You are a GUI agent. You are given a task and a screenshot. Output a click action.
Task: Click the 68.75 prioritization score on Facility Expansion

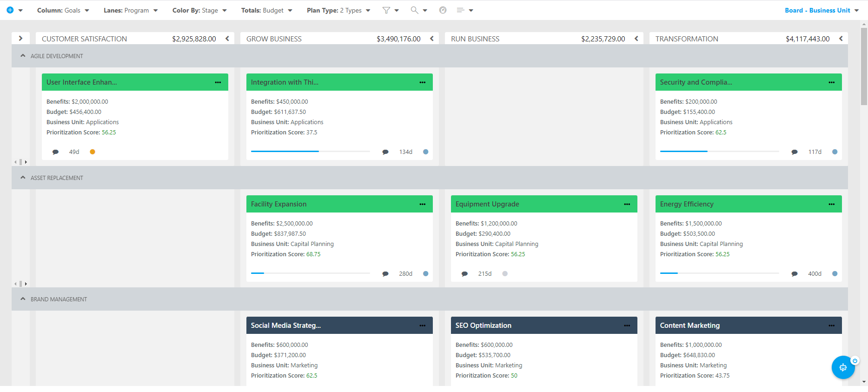313,254
